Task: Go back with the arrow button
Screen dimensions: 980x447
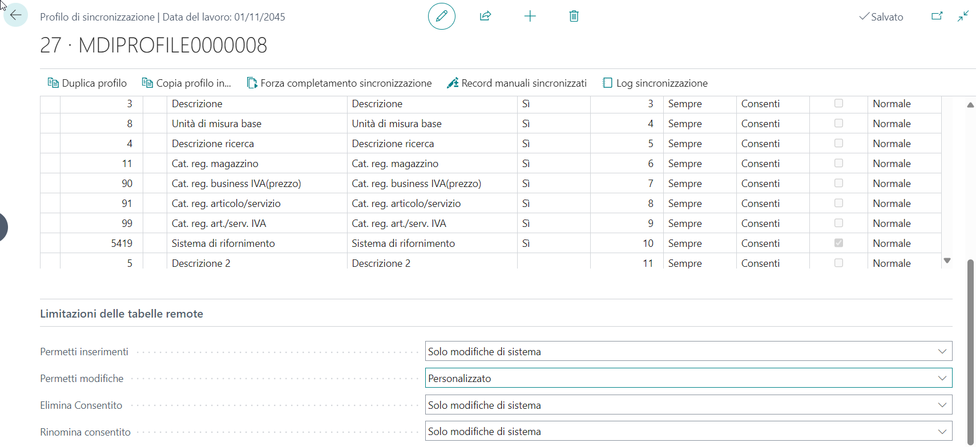Action: coord(15,15)
